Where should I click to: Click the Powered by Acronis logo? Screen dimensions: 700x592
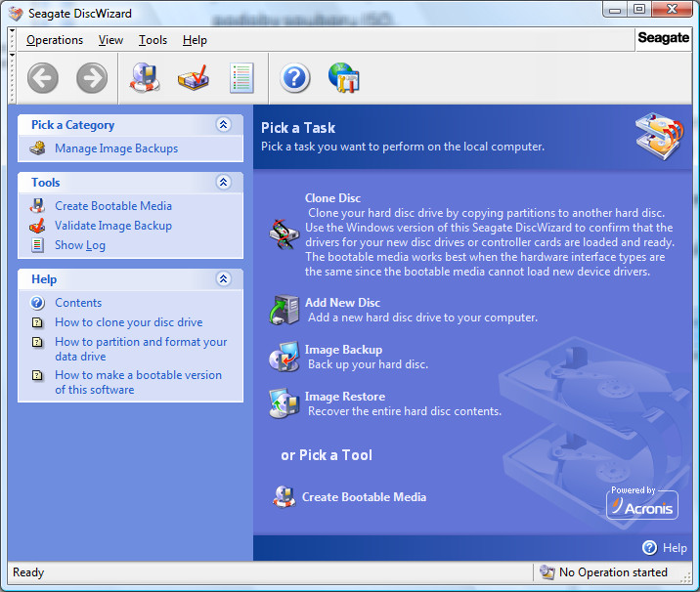pos(642,503)
